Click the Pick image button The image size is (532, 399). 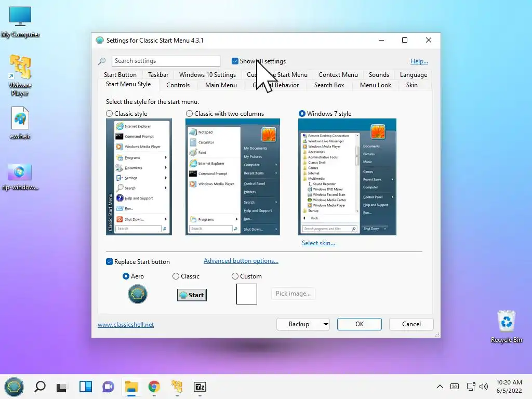pos(293,294)
